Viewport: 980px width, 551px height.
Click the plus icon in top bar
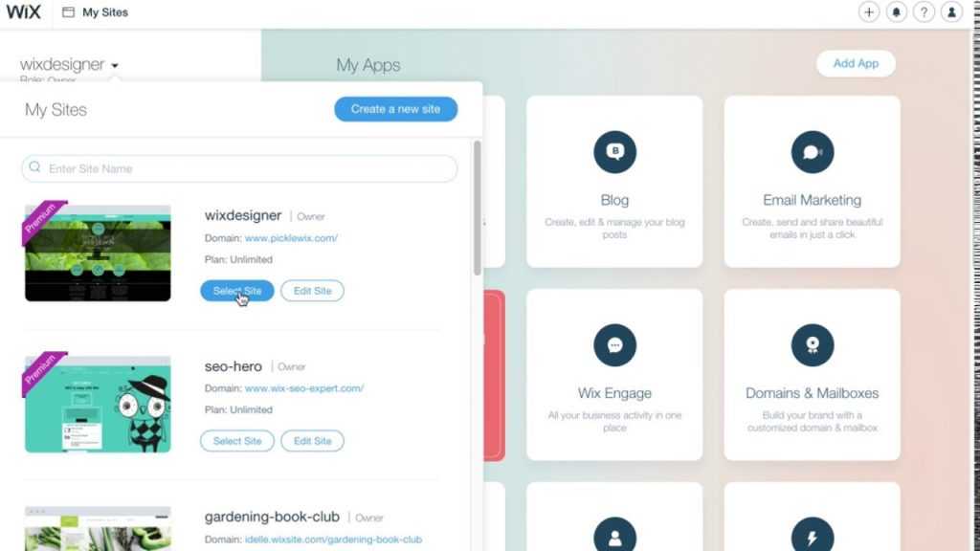pyautogui.click(x=868, y=11)
